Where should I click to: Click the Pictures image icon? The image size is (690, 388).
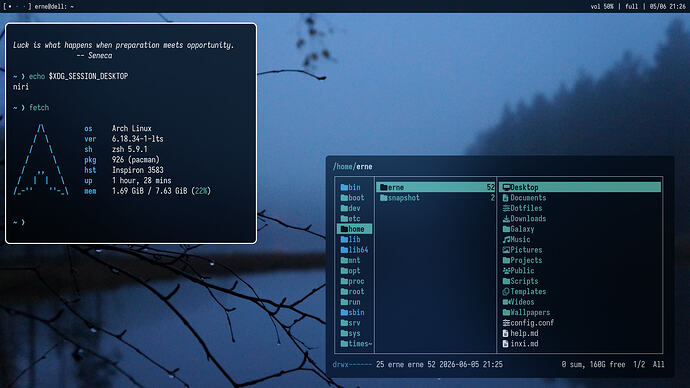[506, 250]
